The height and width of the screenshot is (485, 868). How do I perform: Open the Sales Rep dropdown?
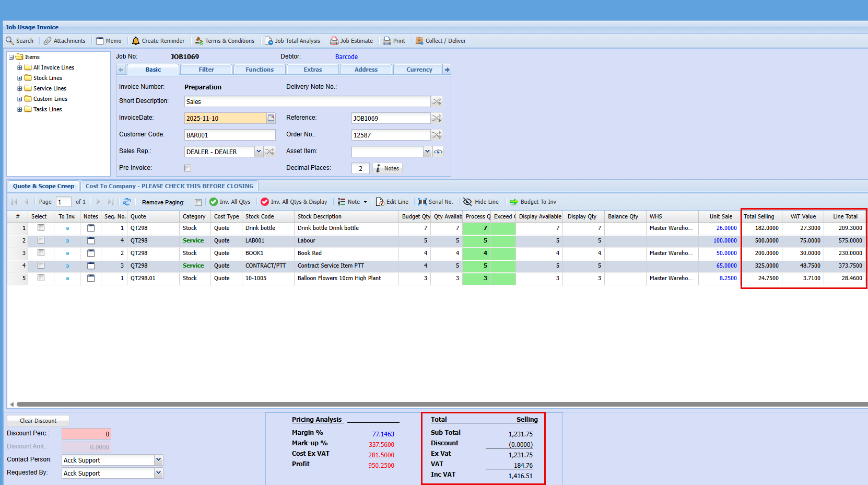(259, 152)
